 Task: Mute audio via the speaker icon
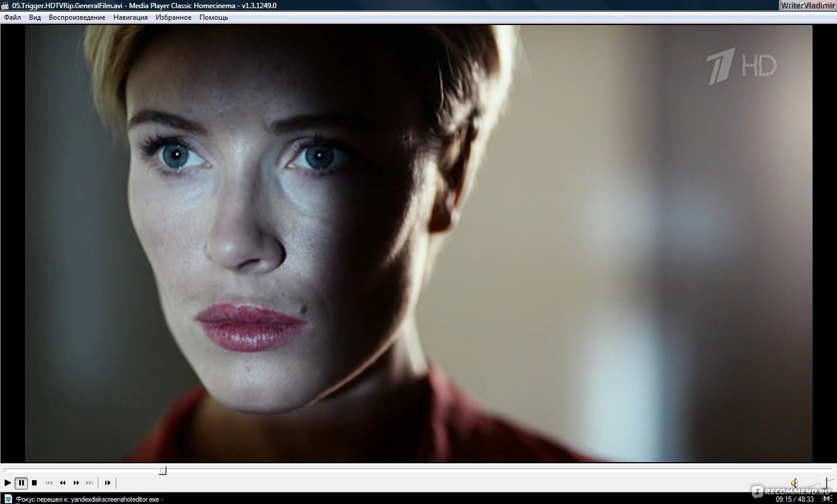[794, 482]
